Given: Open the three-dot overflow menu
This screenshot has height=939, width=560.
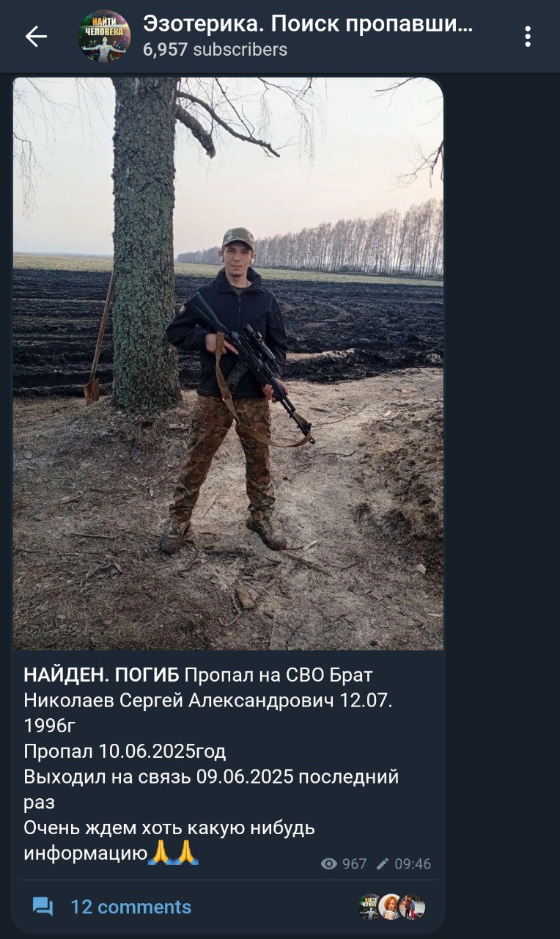Looking at the screenshot, I should (528, 37).
